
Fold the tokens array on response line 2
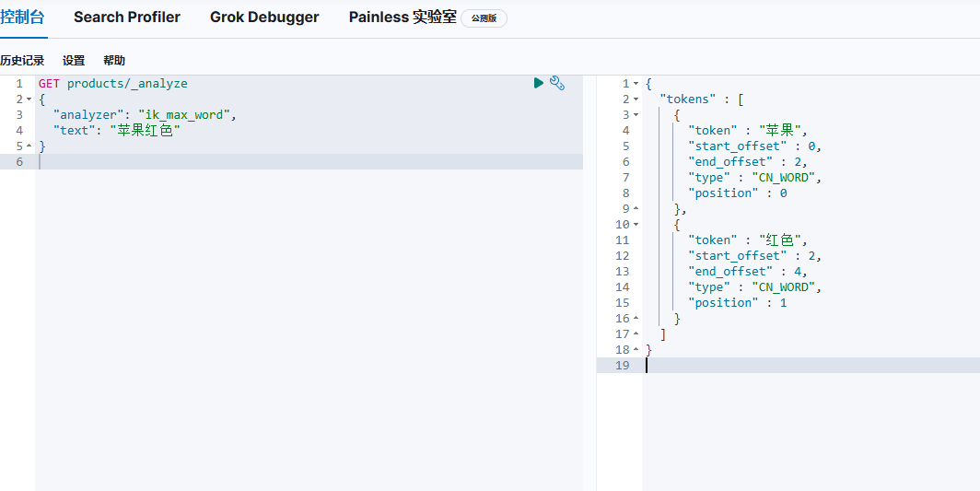pyautogui.click(x=636, y=99)
